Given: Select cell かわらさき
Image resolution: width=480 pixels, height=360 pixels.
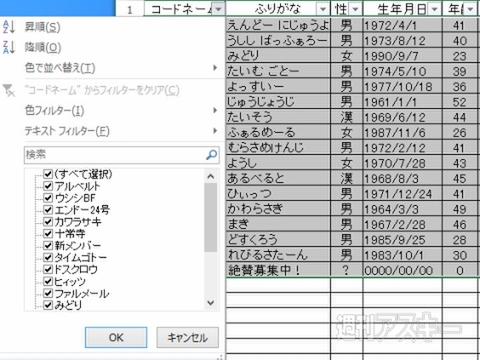Looking at the screenshot, I should pos(278,209).
